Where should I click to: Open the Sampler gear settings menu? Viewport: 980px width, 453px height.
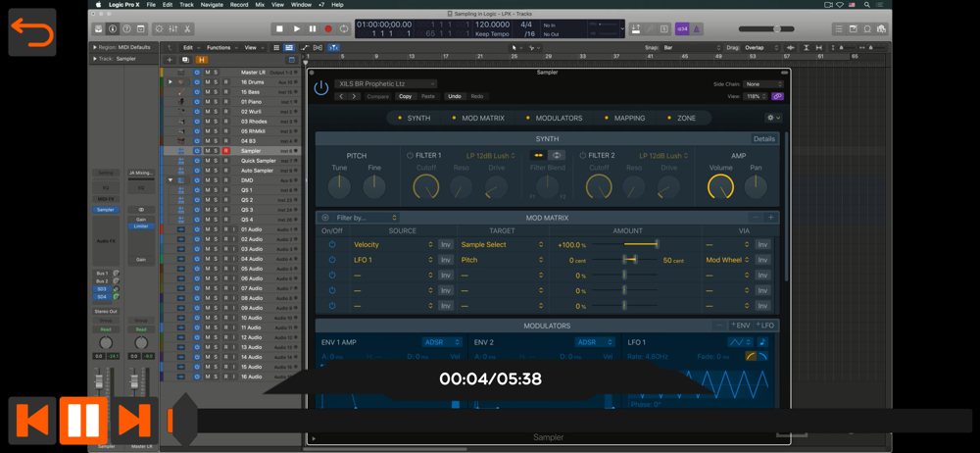coord(773,118)
